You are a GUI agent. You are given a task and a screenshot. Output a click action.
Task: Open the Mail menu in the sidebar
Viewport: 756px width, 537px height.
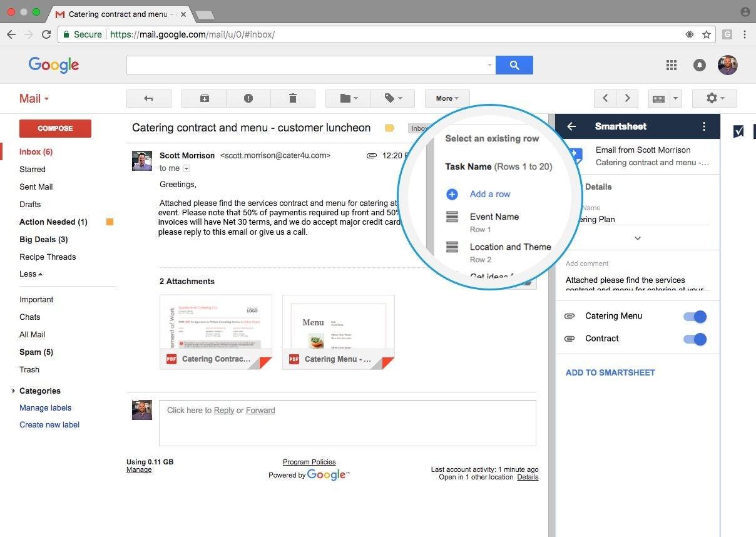click(33, 98)
